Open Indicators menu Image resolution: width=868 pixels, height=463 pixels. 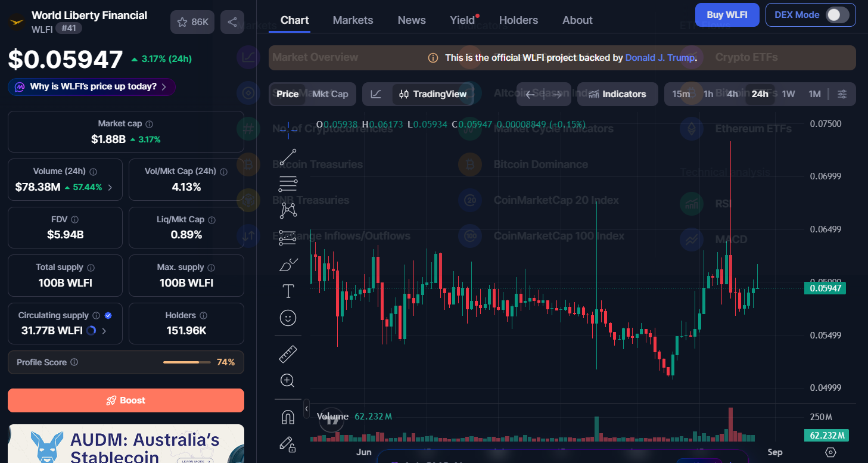tap(617, 94)
